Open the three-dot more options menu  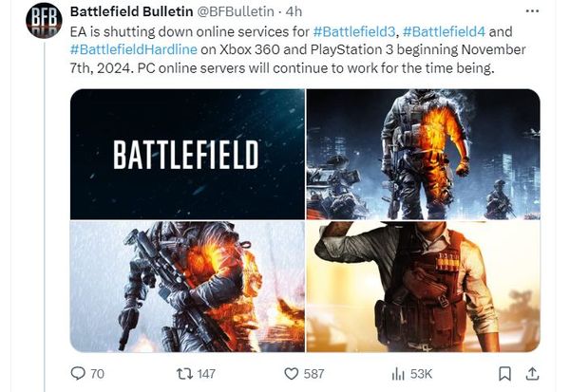[532, 11]
